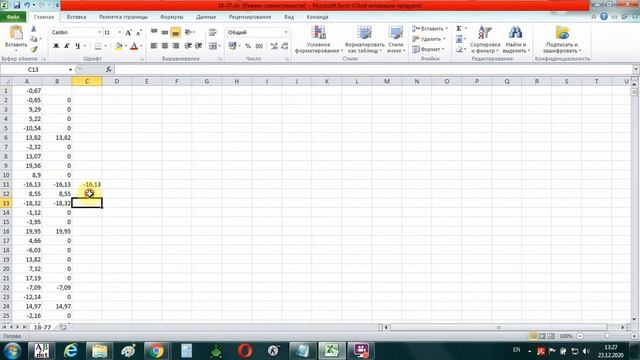Decrease font size with the small A icon

point(139,32)
